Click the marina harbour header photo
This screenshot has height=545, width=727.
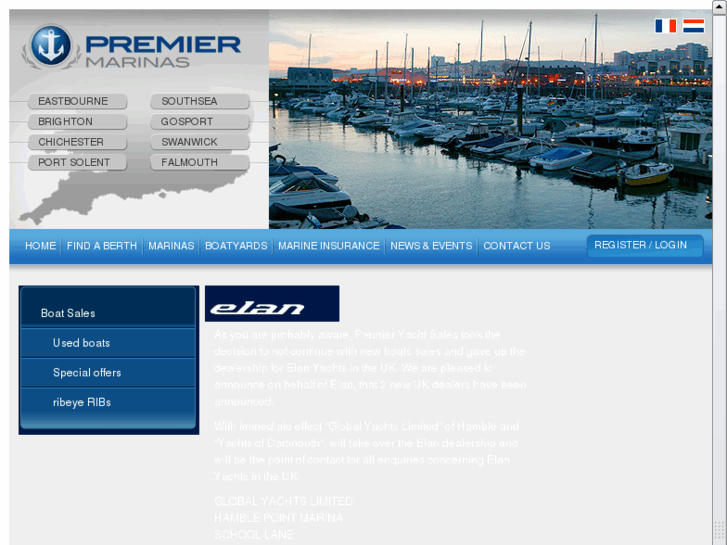(x=491, y=119)
